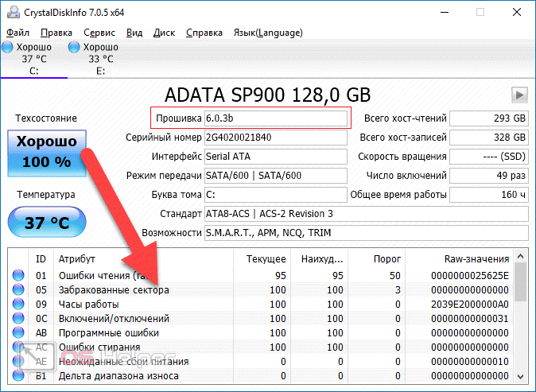Click raw value 0000000025625E

point(470,275)
